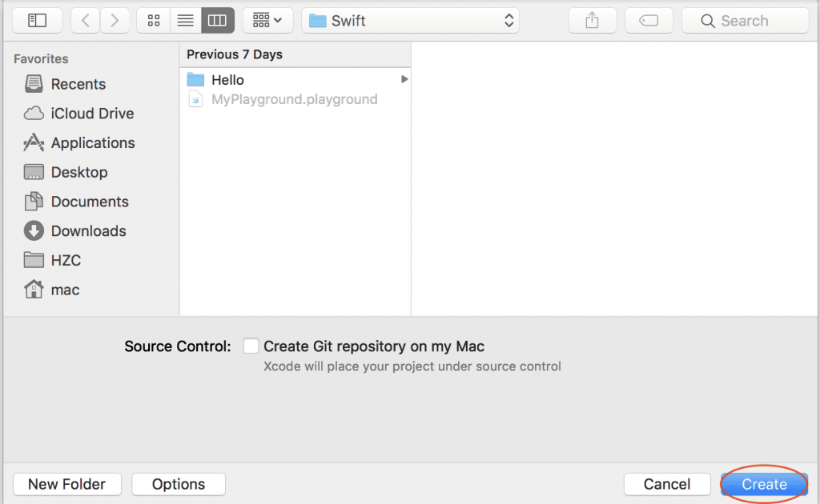The height and width of the screenshot is (504, 820).
Task: Switch to icon grid view
Action: coord(154,21)
